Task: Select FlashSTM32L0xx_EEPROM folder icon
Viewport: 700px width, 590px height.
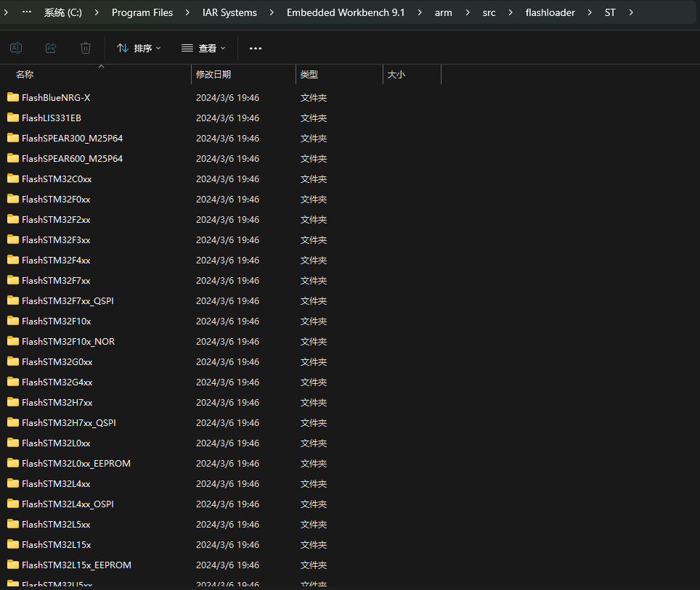Action: coord(13,463)
